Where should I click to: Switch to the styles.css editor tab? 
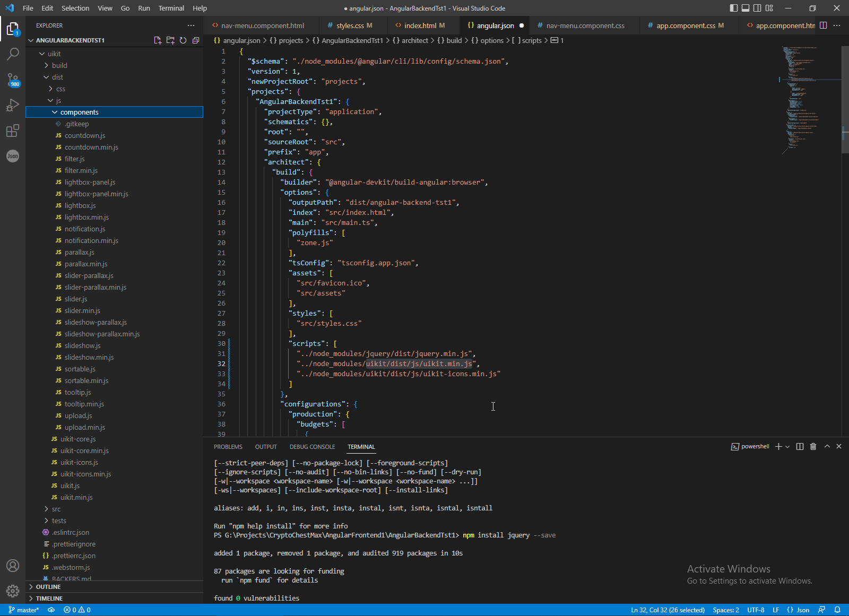click(350, 25)
